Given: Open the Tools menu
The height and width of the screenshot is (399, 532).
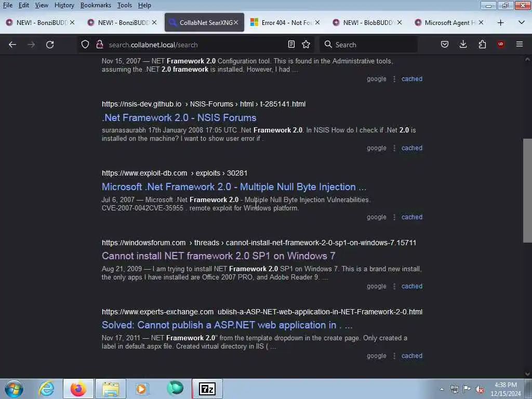Looking at the screenshot, I should point(125,5).
